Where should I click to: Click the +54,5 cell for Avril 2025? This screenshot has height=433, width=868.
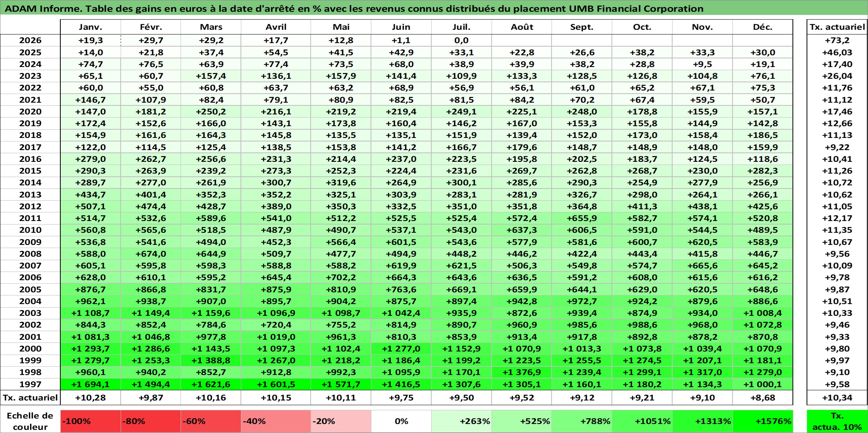pyautogui.click(x=276, y=53)
